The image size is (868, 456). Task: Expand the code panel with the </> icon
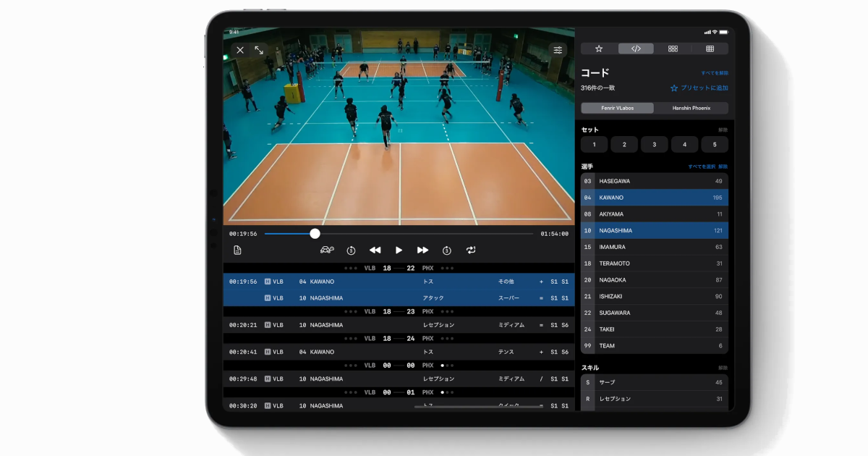(636, 48)
